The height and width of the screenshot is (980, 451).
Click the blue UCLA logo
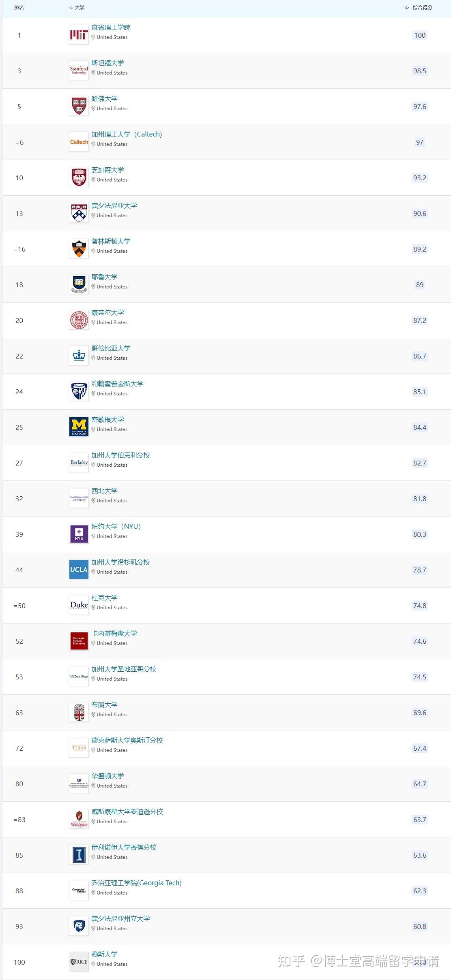click(x=79, y=570)
